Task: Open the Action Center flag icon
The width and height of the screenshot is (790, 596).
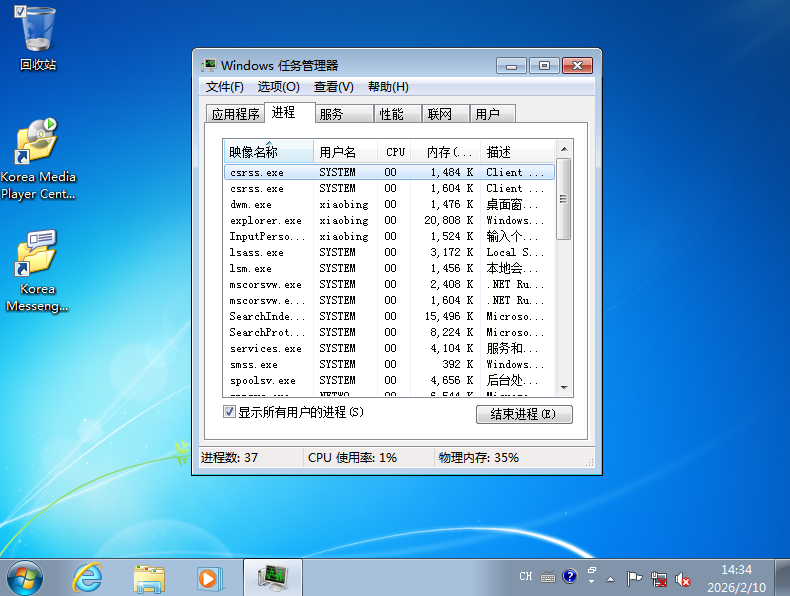Action: tap(634, 578)
